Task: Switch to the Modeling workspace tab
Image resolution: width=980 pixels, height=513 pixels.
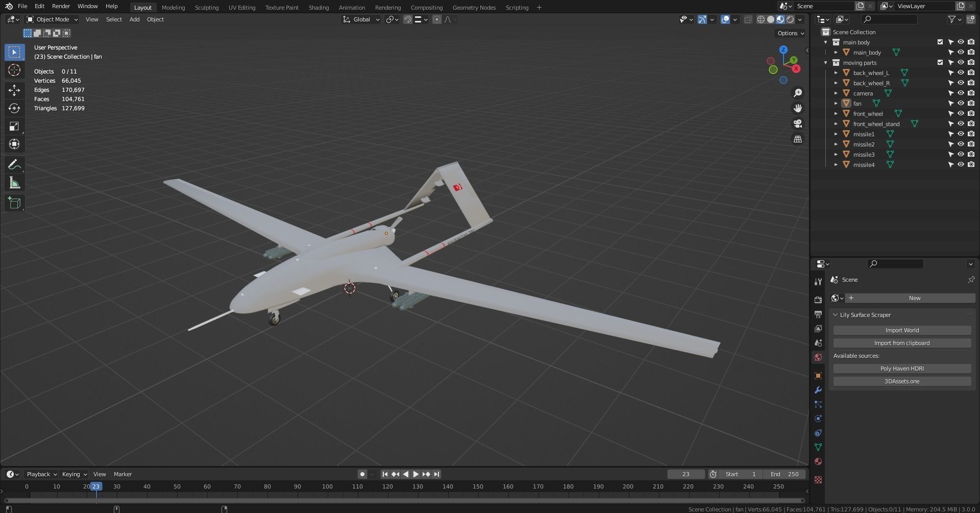Action: click(173, 7)
